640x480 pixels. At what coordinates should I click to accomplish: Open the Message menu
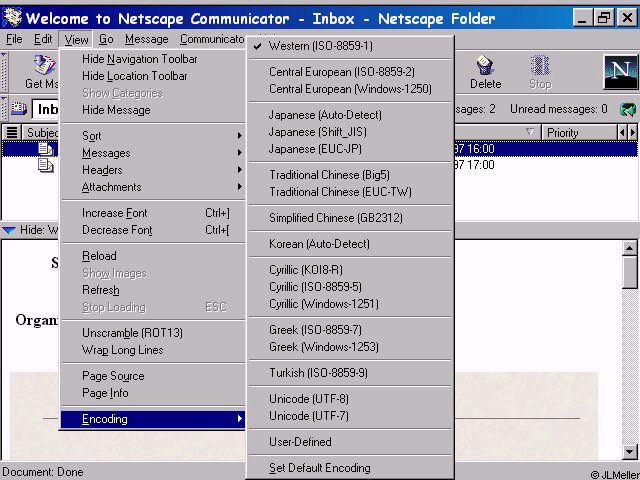147,39
